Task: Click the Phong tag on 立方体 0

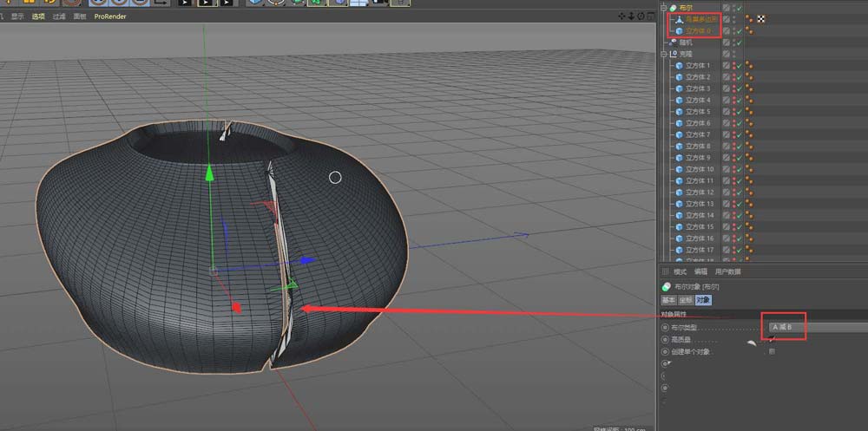Action: pos(749,31)
